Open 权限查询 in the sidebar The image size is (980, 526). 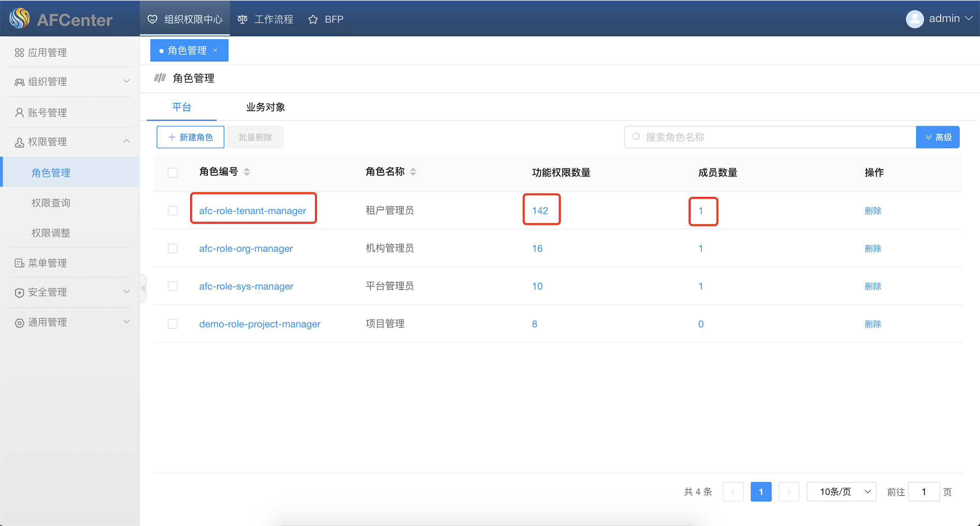(51, 203)
